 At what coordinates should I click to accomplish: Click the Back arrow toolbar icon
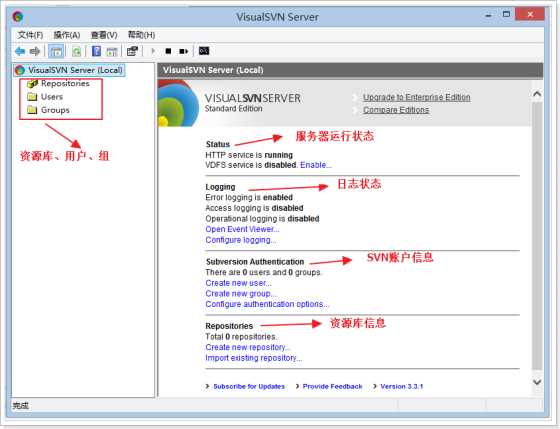pos(20,51)
